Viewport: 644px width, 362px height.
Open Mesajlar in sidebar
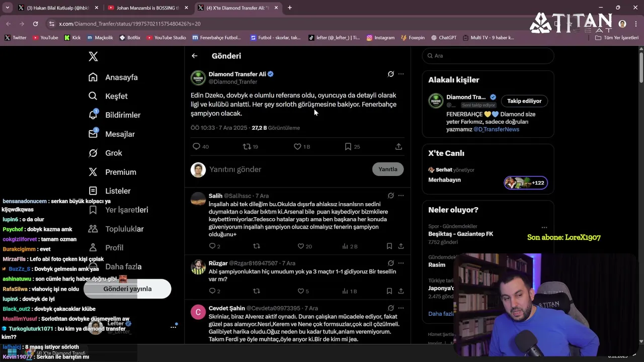[112, 134]
